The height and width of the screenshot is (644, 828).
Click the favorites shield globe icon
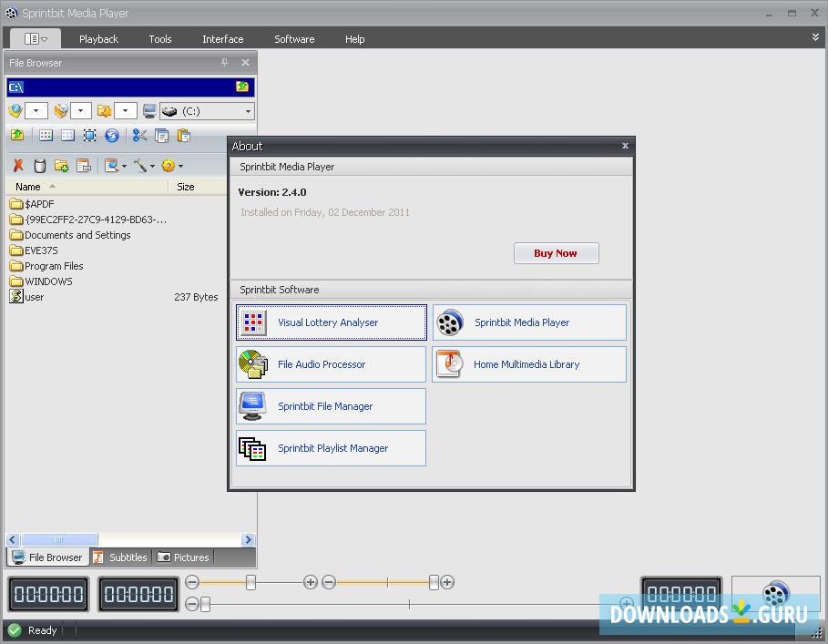pyautogui.click(x=15, y=111)
